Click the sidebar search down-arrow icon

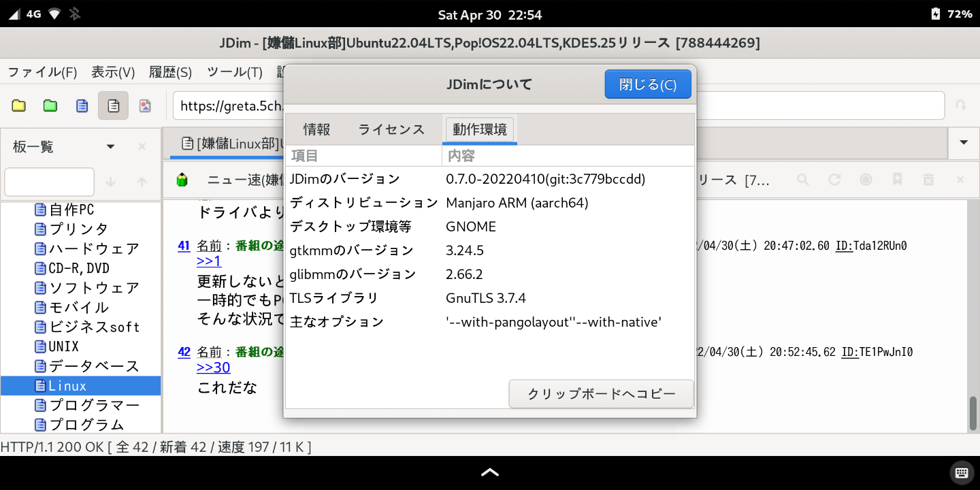pyautogui.click(x=111, y=182)
